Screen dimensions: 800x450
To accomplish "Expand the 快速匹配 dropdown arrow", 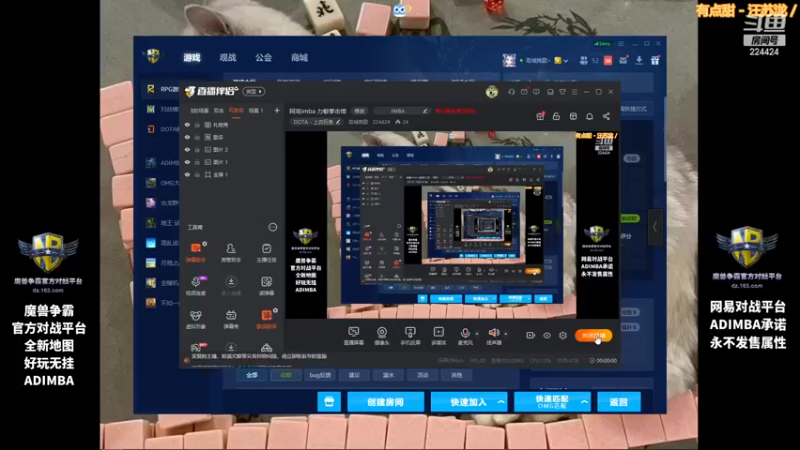I will 584,402.
